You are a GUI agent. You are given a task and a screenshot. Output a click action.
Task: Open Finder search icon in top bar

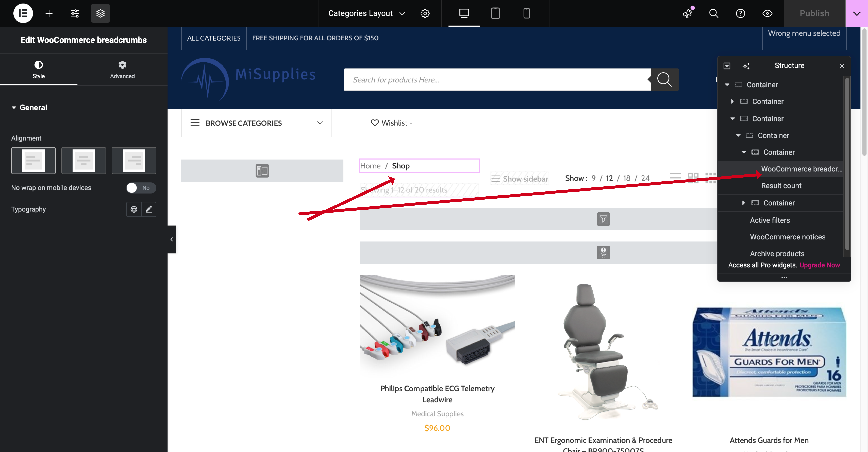714,13
